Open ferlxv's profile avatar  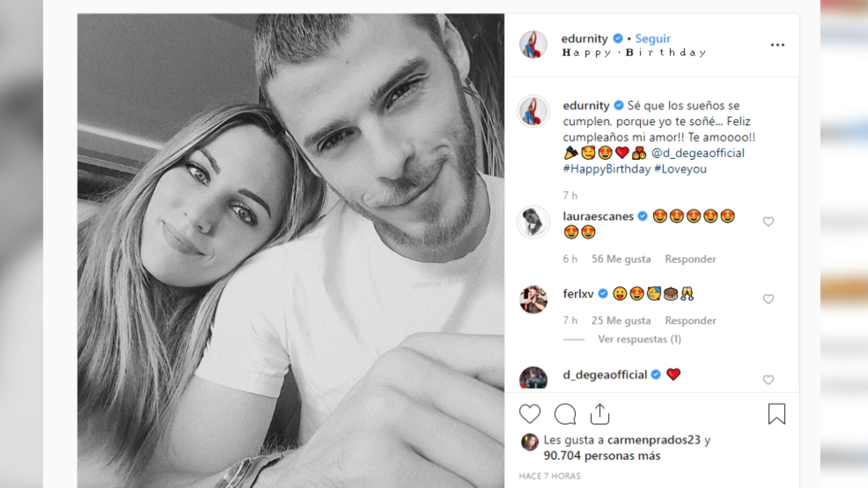[533, 300]
